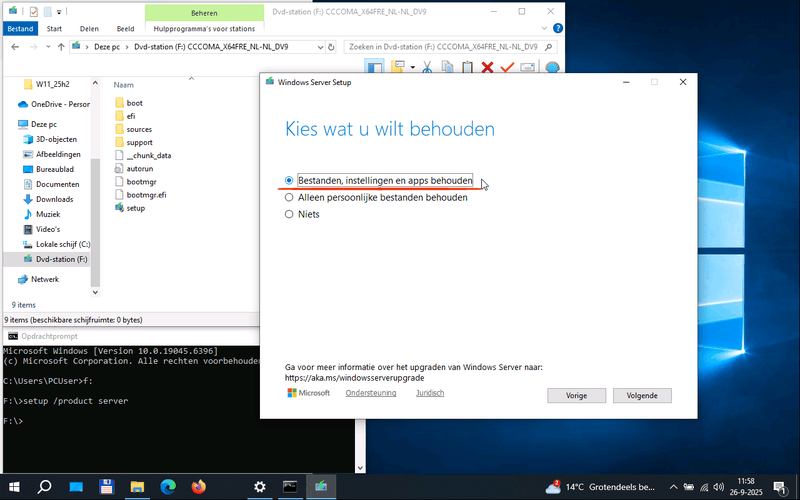The height and width of the screenshot is (500, 800).
Task: Switch to the Delen ribbon tab
Action: click(89, 29)
